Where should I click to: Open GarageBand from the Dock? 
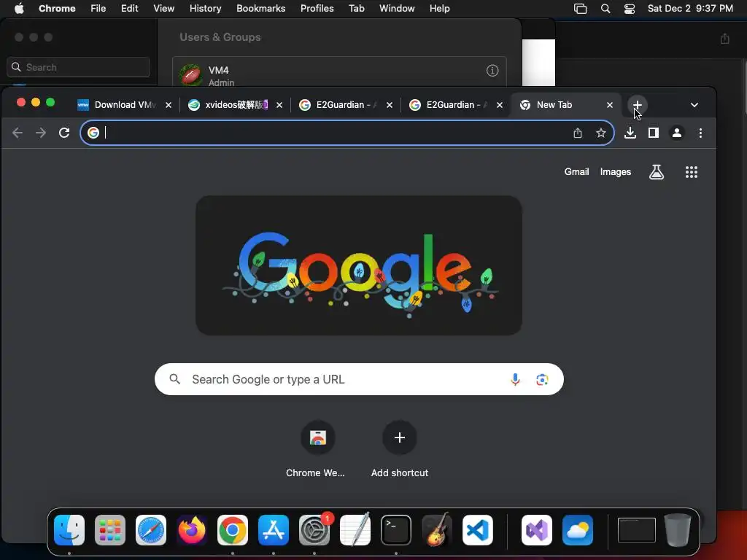[x=437, y=529]
